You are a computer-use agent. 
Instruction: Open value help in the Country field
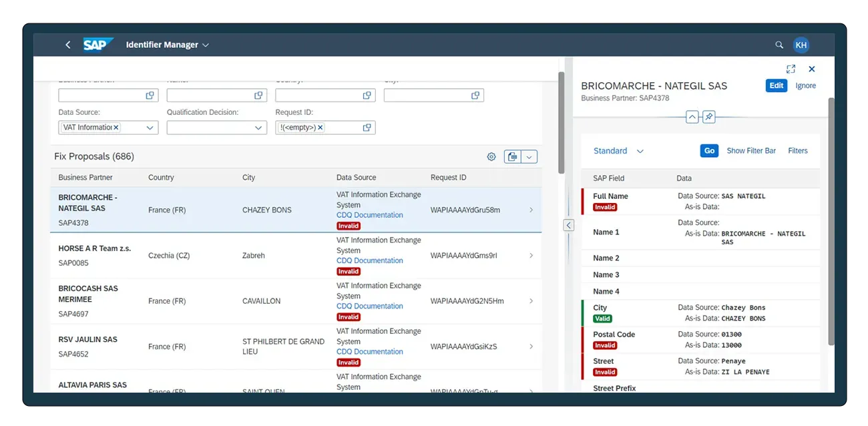367,95
